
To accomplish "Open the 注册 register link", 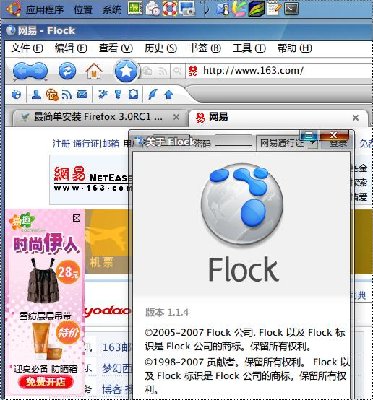I will [61, 143].
